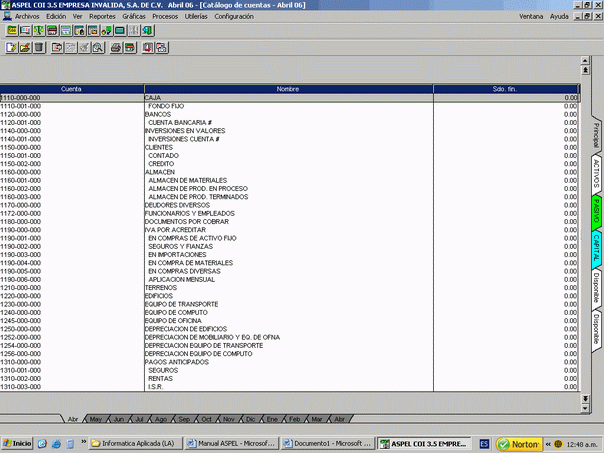Select the Ago month tab
This screenshot has height=453, width=604.
161,419
